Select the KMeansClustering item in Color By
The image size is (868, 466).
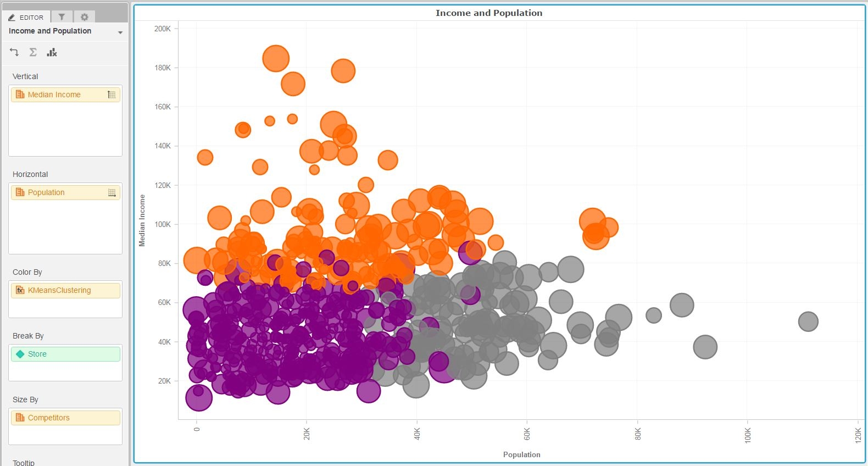click(x=59, y=290)
